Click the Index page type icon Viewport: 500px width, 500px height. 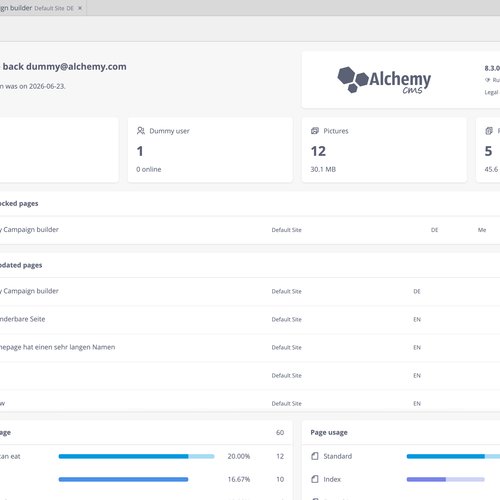click(315, 479)
